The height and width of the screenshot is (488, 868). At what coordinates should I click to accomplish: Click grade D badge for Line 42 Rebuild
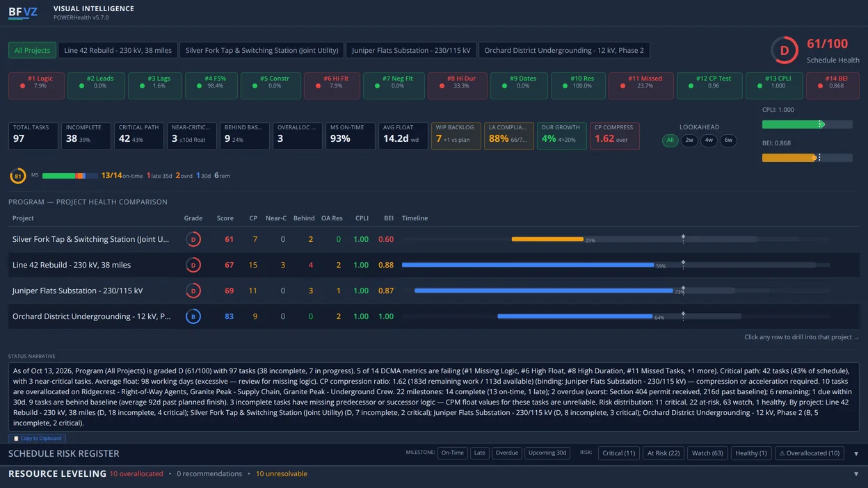193,265
